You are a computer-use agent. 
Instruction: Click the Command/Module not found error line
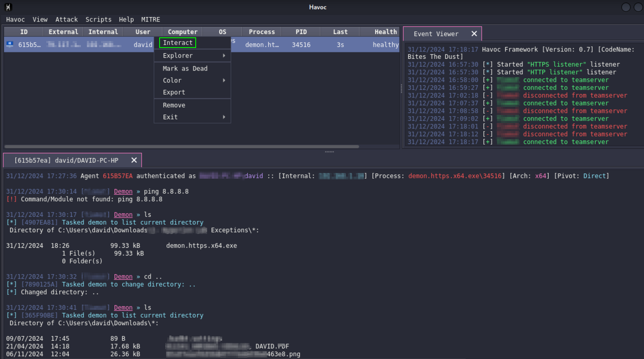pos(84,199)
